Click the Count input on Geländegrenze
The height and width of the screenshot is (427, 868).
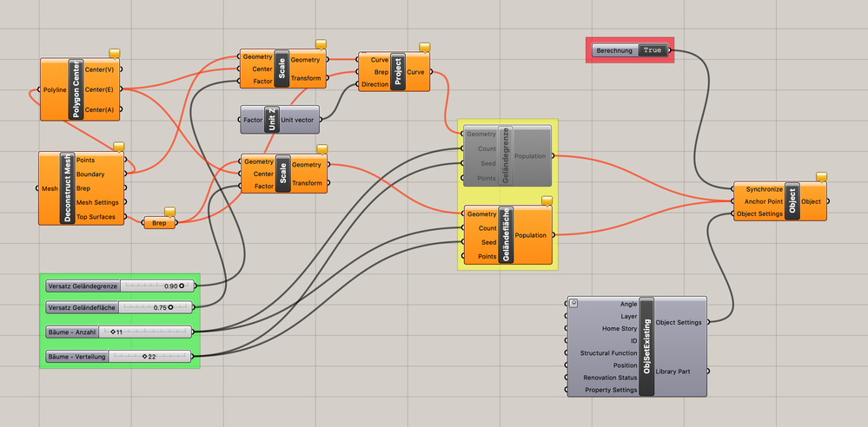(487, 148)
